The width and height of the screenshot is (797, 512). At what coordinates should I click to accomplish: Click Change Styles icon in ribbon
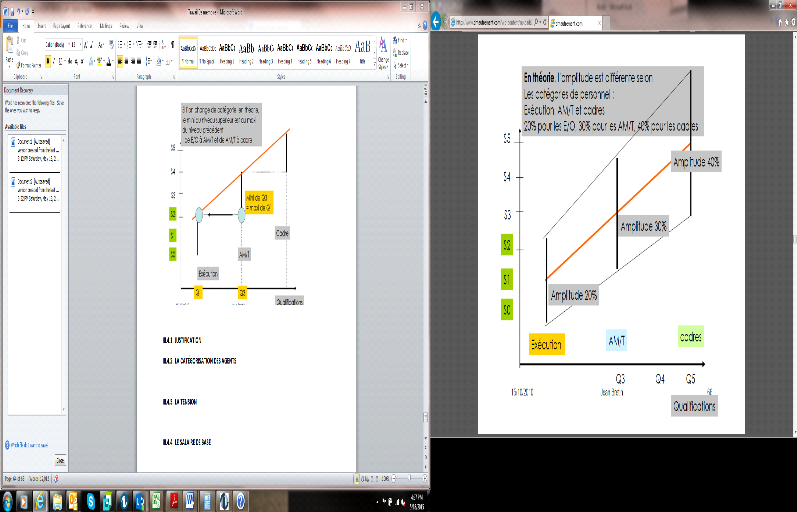click(x=383, y=45)
